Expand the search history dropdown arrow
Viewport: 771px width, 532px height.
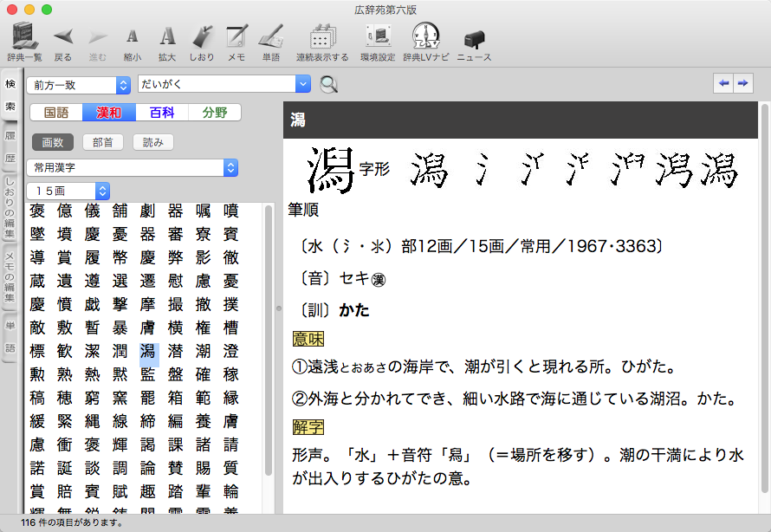pyautogui.click(x=303, y=84)
